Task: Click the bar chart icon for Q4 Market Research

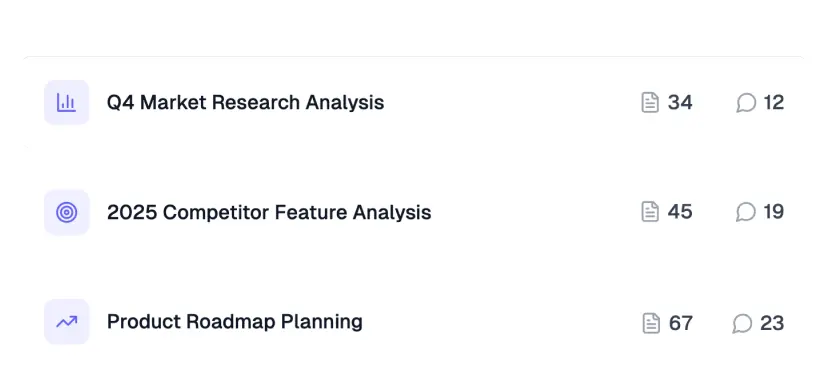Action: 67,102
